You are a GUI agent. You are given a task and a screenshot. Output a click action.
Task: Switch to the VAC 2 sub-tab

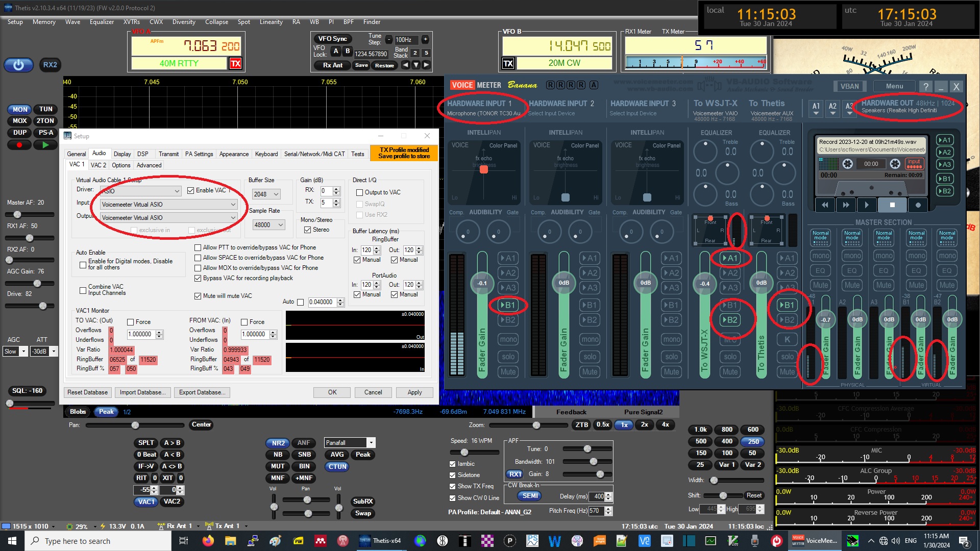99,165
